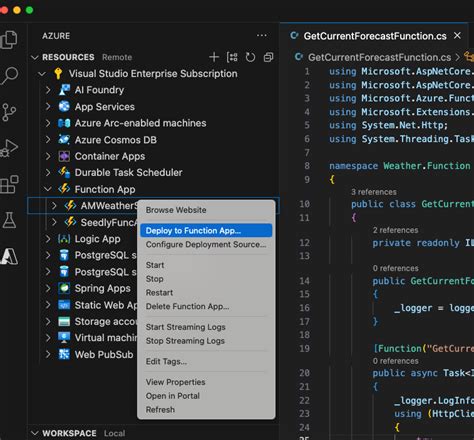
Task: Click the App Services icon
Action: (x=64, y=106)
